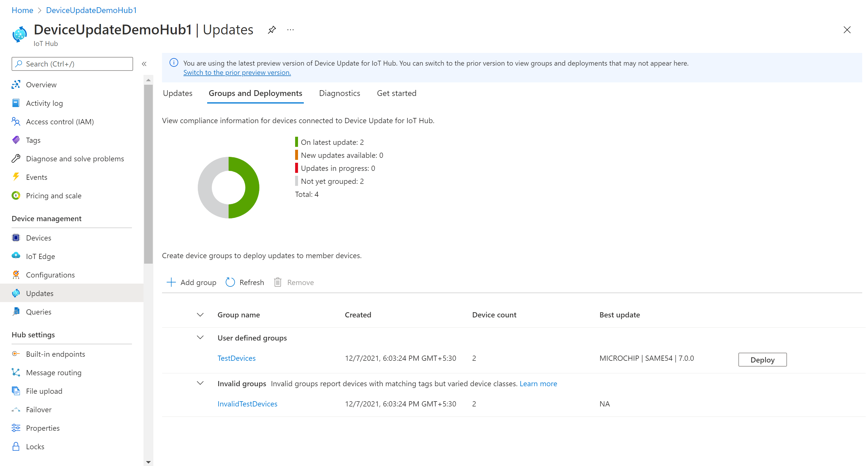The width and height of the screenshot is (868, 466).
Task: Click the green On latest update legend swatch
Action: [x=297, y=142]
